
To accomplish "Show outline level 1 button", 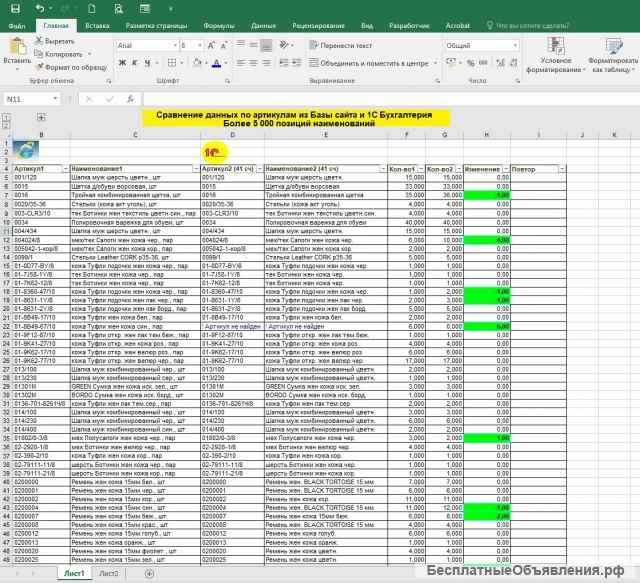I will pyautogui.click(x=6, y=117).
